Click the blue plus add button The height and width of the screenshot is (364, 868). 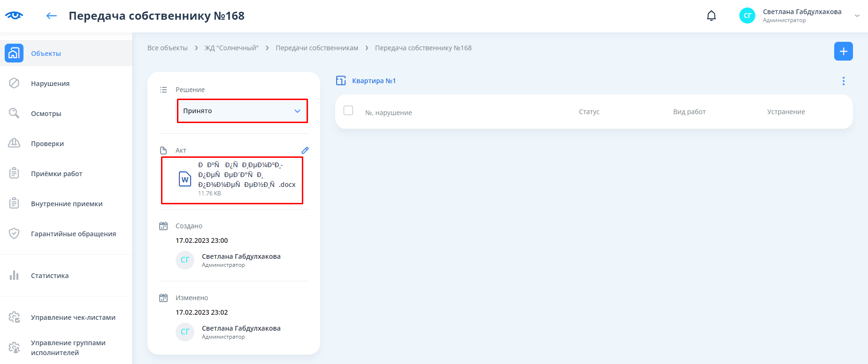pos(843,51)
